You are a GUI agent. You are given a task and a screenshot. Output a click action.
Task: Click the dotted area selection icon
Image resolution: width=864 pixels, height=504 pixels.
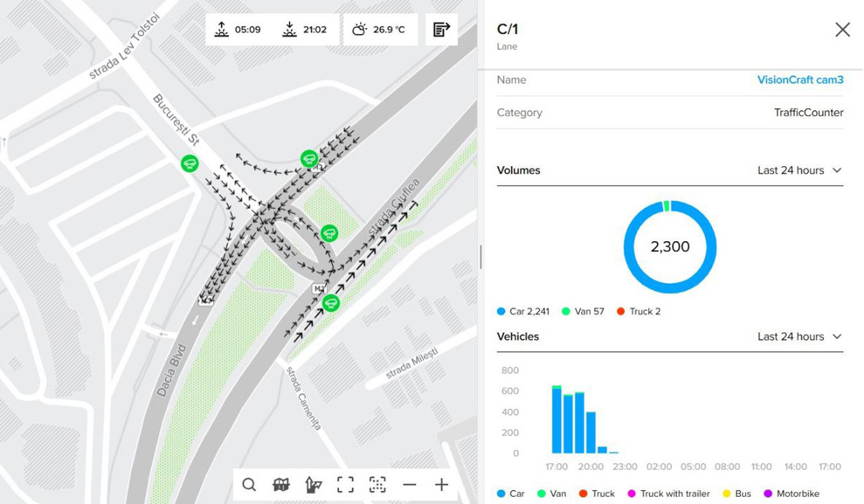point(377,485)
